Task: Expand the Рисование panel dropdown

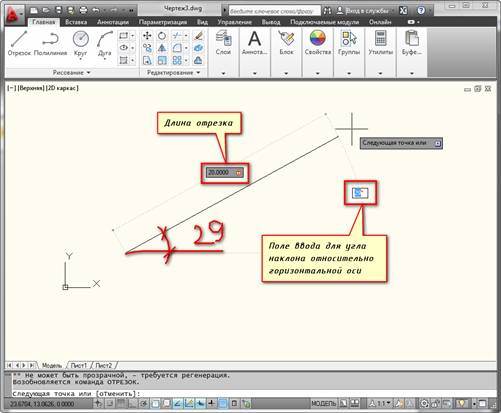Action: (x=71, y=72)
